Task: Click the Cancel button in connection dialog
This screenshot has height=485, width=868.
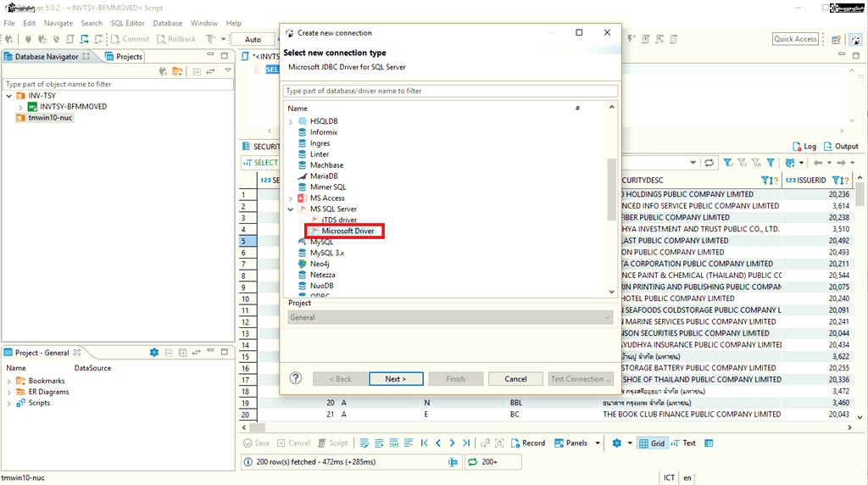Action: pos(515,379)
